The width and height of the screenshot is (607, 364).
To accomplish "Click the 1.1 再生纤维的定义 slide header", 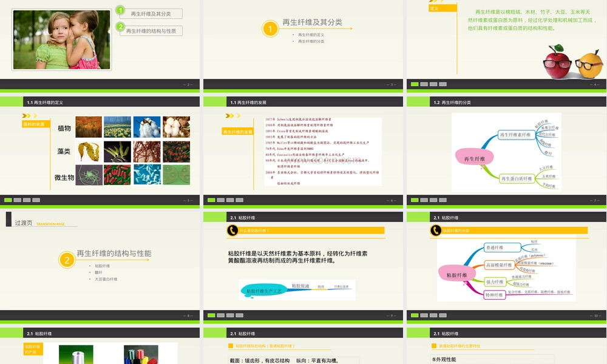I will click(x=45, y=103).
